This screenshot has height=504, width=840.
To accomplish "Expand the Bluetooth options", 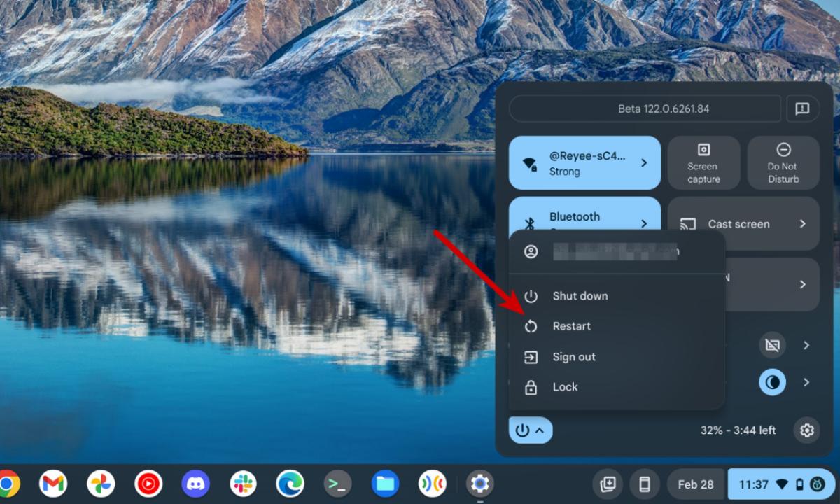I will pyautogui.click(x=643, y=224).
